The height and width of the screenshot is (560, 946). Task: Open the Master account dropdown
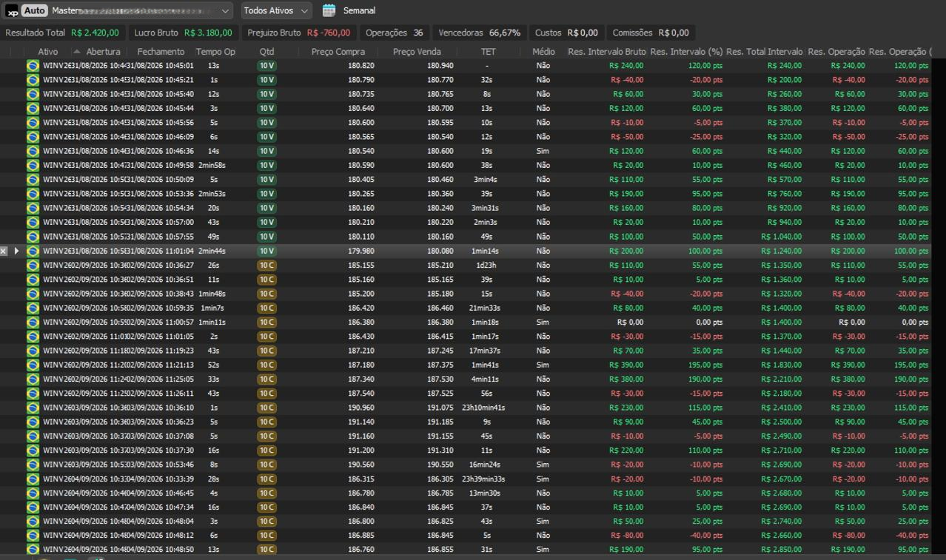141,10
